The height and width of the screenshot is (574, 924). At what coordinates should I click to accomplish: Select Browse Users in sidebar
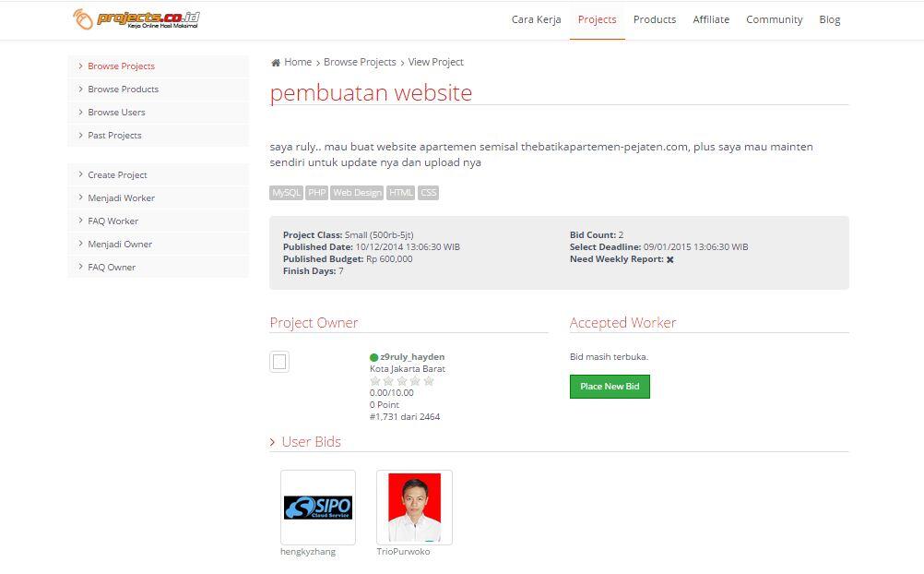[x=158, y=112]
